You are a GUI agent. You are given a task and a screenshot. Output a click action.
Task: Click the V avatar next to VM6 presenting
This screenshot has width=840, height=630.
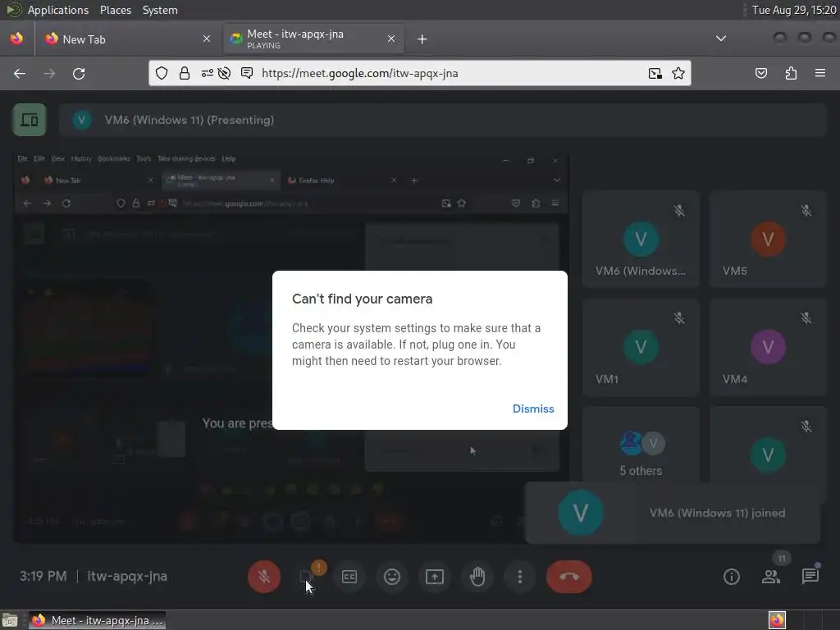(x=81, y=120)
